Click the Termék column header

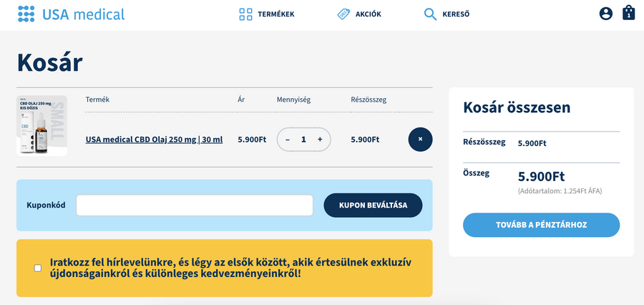[97, 100]
